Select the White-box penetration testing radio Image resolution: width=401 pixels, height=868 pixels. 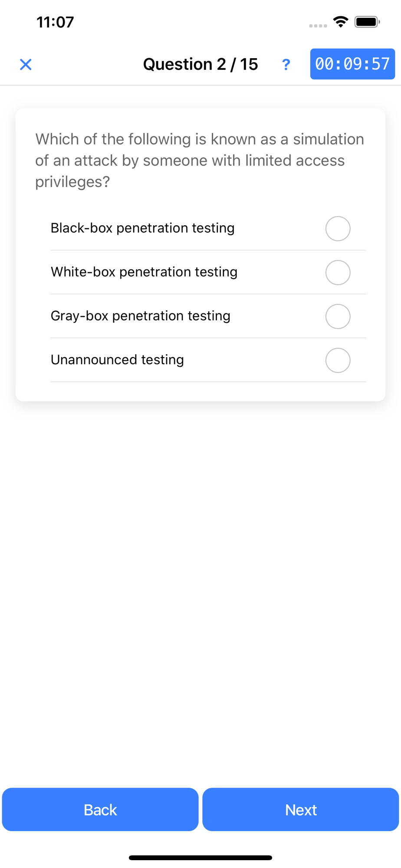[x=338, y=273]
